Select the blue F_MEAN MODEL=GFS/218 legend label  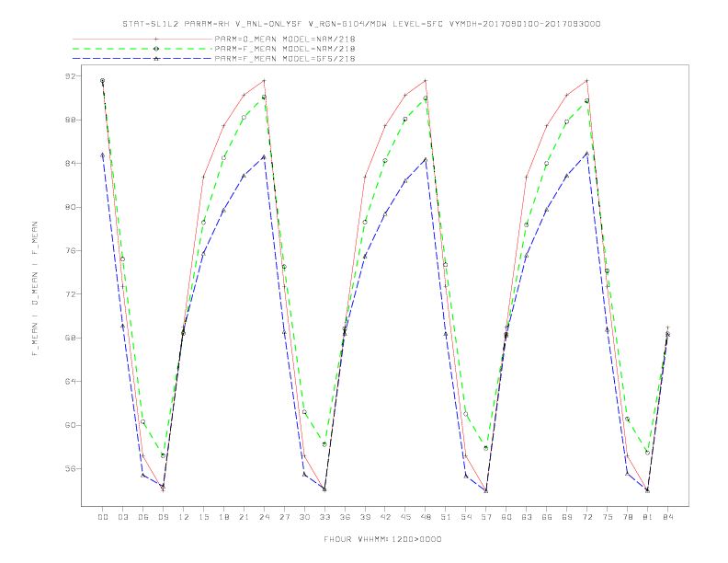pos(285,59)
